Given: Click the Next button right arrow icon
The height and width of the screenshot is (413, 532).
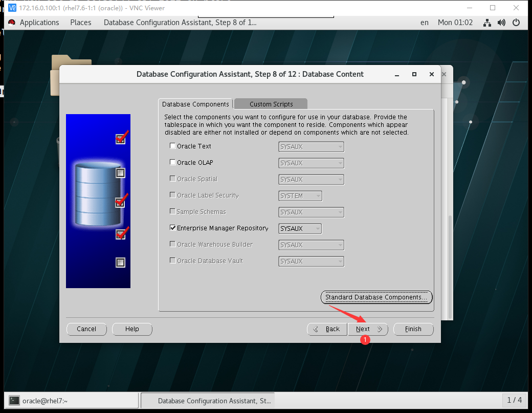Looking at the screenshot, I should coord(380,329).
